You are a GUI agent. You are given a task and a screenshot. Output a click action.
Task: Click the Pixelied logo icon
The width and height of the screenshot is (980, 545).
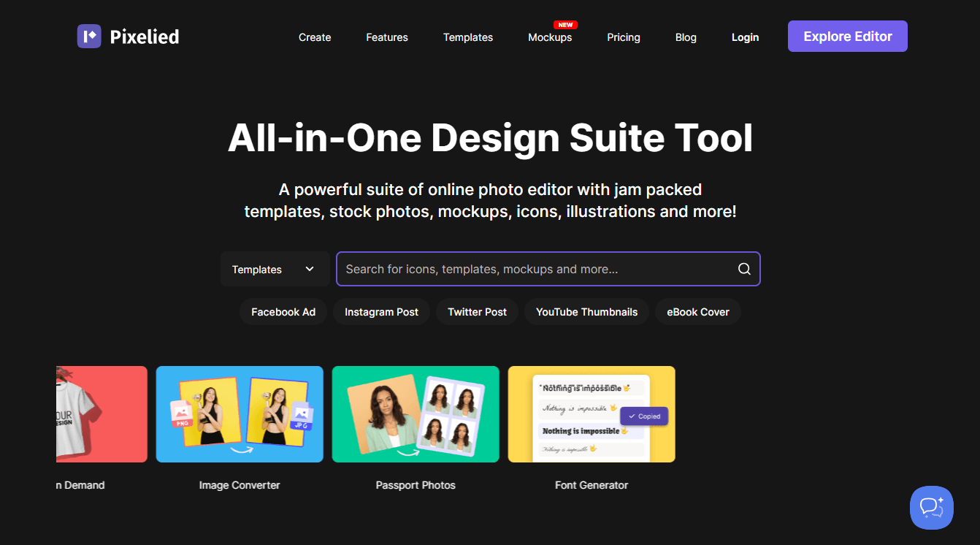pyautogui.click(x=88, y=36)
